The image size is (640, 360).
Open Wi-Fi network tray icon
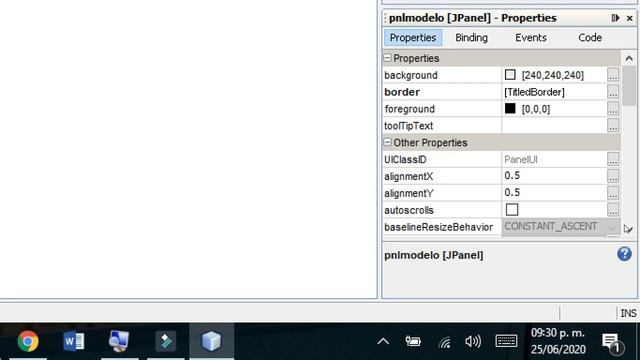(x=444, y=342)
